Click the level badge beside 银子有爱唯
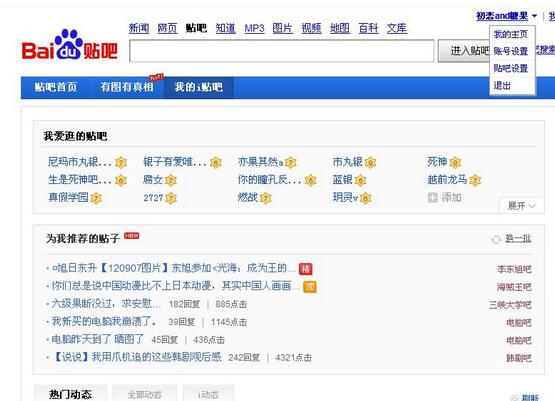The height and width of the screenshot is (401, 555). (216, 162)
